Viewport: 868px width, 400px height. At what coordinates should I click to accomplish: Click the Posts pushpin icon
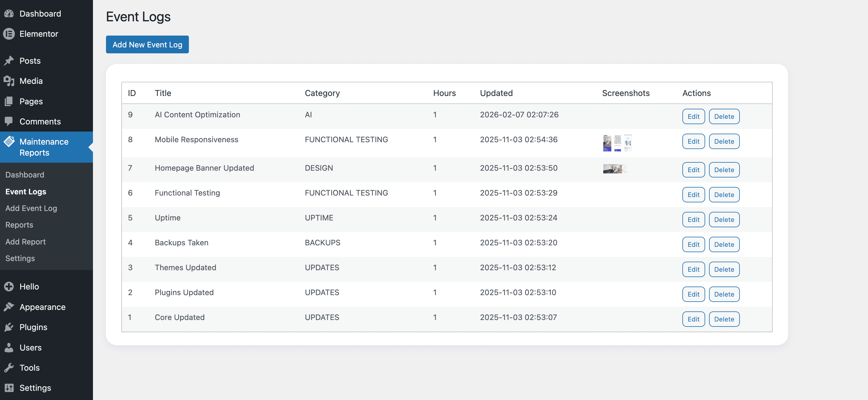pyautogui.click(x=9, y=61)
